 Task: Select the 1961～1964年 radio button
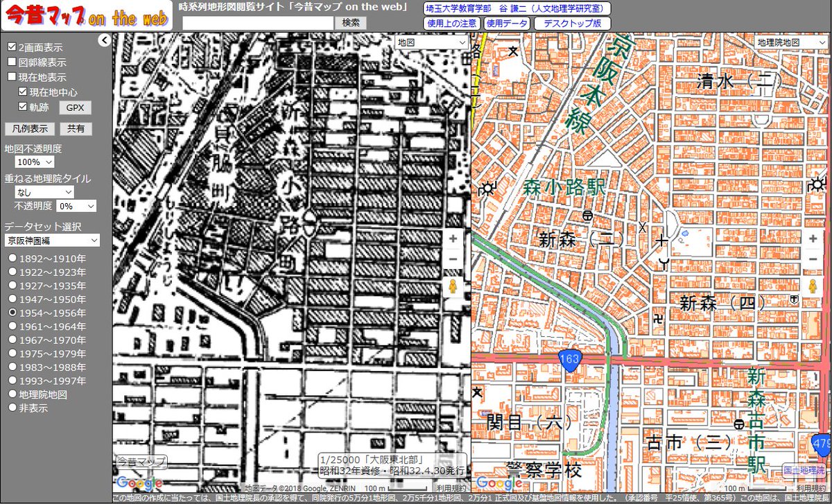pyautogui.click(x=12, y=327)
